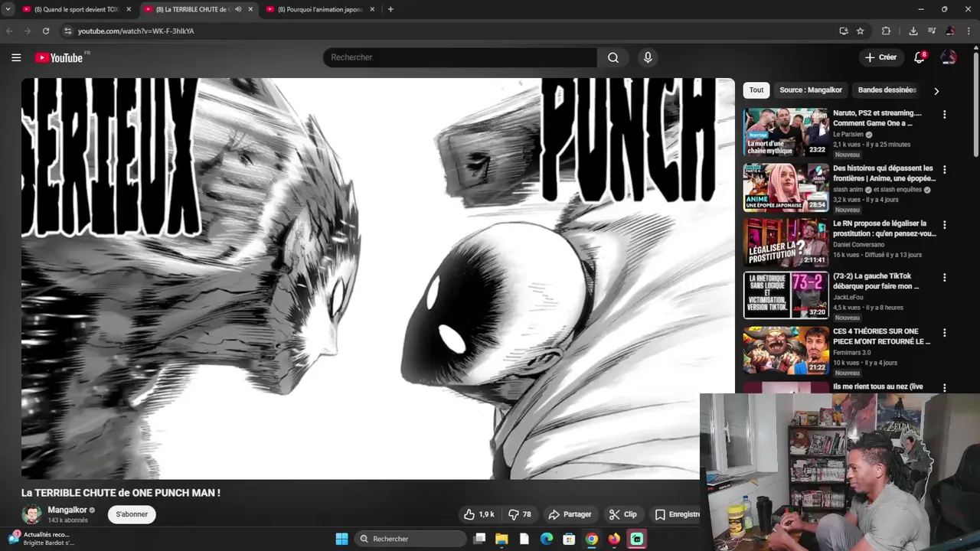Start voice search with the microphone icon
The height and width of the screenshot is (551, 980).
pyautogui.click(x=648, y=57)
